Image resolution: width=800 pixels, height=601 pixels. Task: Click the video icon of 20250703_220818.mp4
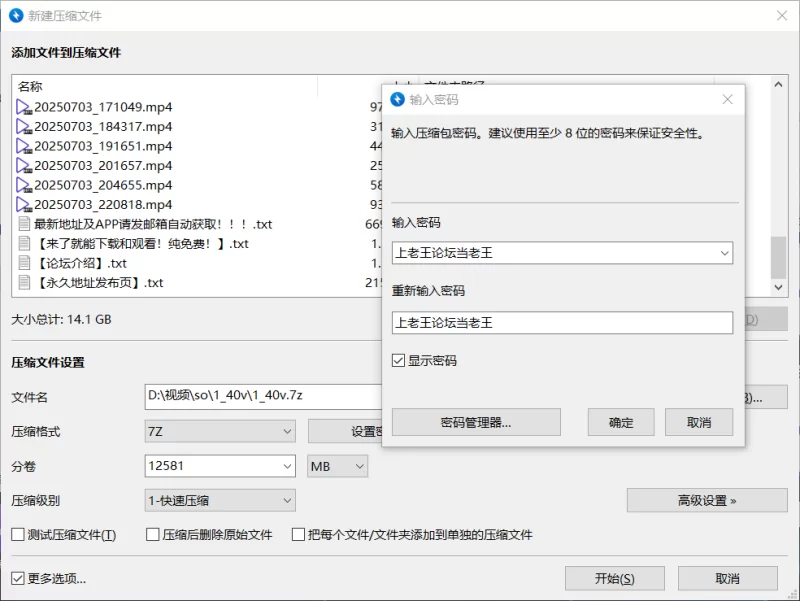tap(24, 205)
